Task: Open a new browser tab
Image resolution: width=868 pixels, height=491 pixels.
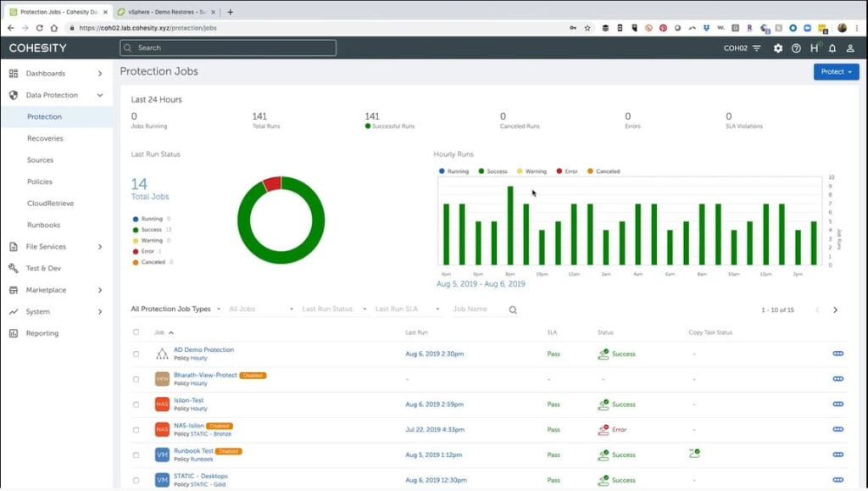Action: click(x=231, y=12)
